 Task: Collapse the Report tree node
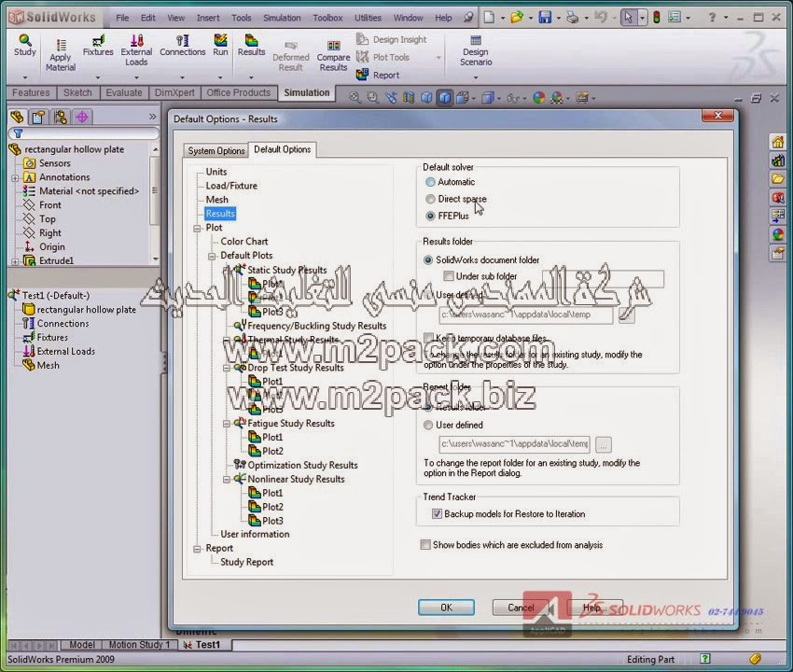pos(197,549)
